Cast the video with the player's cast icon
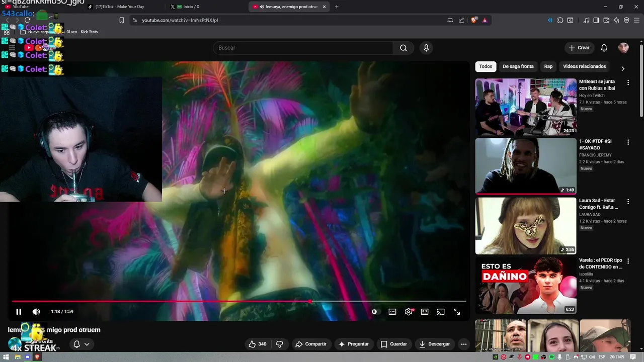 [x=441, y=312]
